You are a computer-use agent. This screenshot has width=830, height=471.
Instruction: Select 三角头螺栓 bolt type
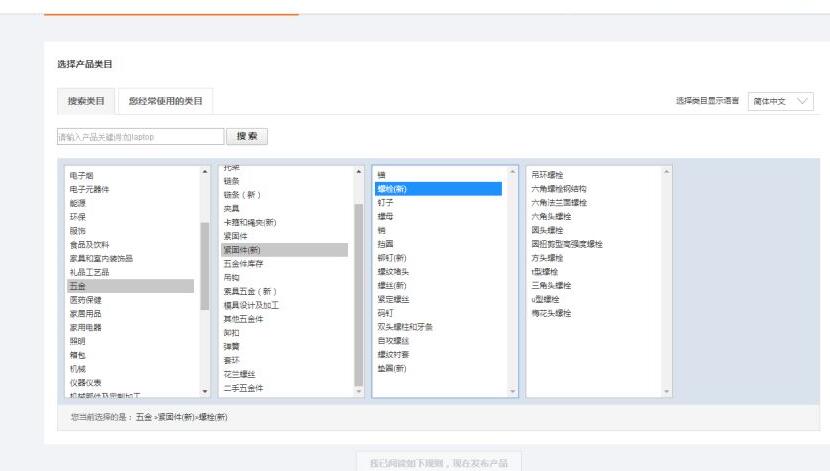tap(551, 285)
